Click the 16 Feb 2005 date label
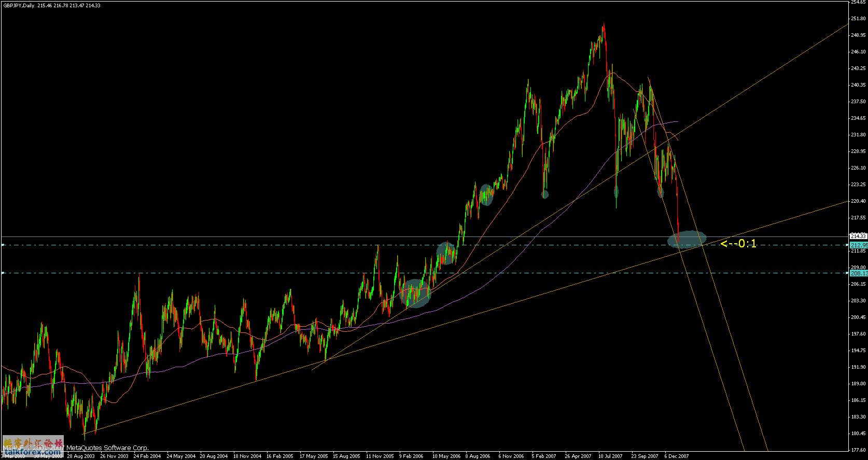Image resolution: width=868 pixels, height=460 pixels. click(280, 456)
